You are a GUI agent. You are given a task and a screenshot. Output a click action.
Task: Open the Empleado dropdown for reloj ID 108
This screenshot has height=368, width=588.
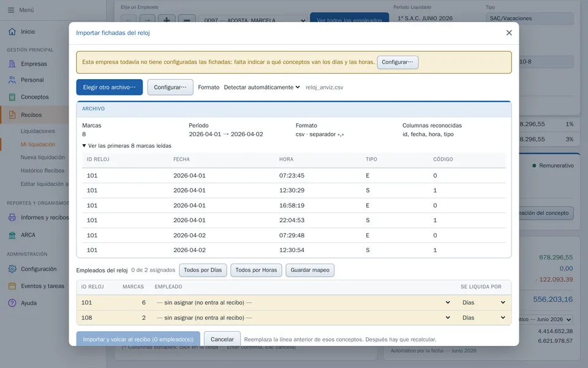303,318
